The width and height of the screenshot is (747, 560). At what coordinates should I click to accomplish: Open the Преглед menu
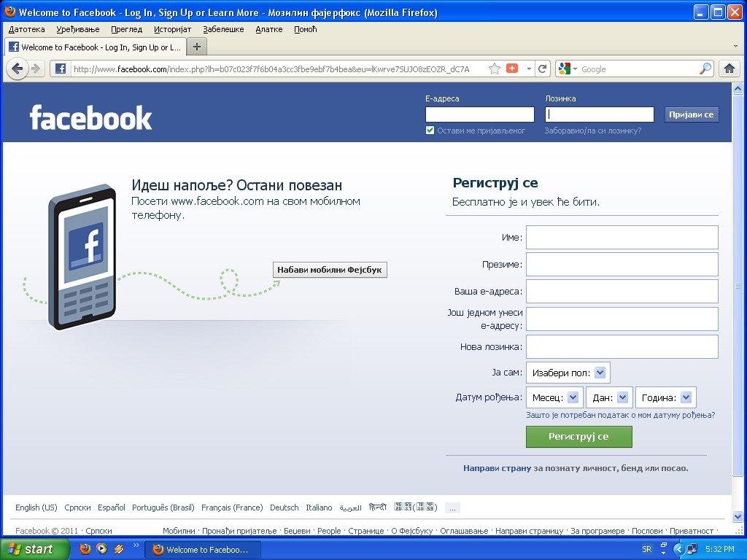(127, 29)
